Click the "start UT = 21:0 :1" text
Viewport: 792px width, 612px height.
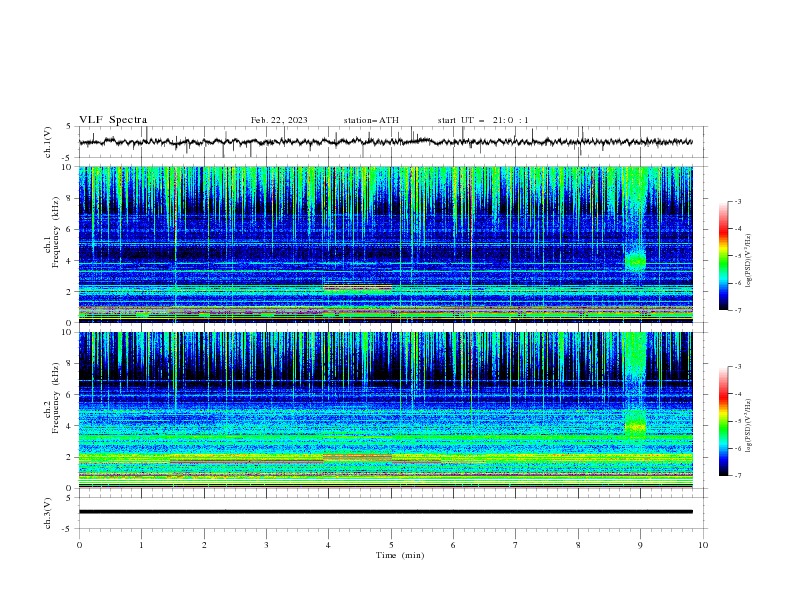tap(483, 120)
